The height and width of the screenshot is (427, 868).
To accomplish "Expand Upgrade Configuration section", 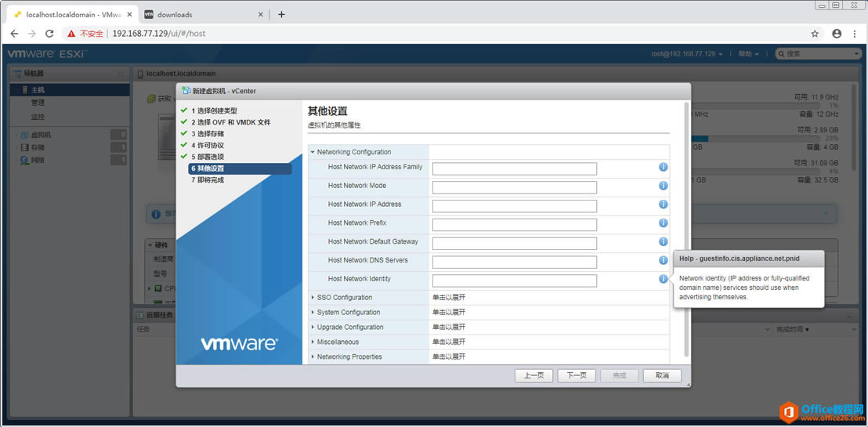I will point(313,327).
